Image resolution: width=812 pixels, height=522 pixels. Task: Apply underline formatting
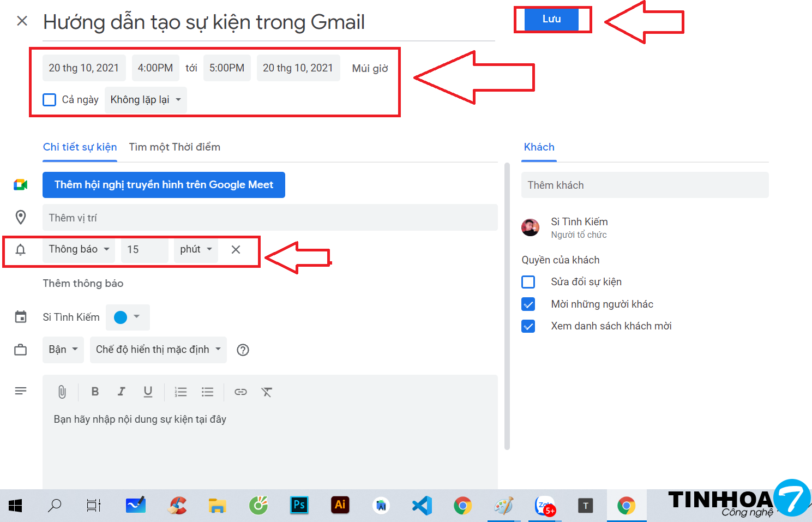tap(148, 392)
